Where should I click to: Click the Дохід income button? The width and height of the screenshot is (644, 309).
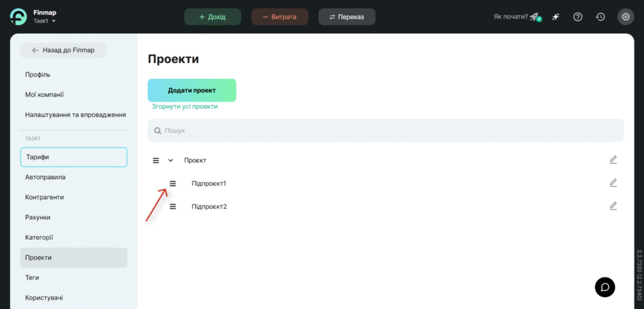coord(213,17)
